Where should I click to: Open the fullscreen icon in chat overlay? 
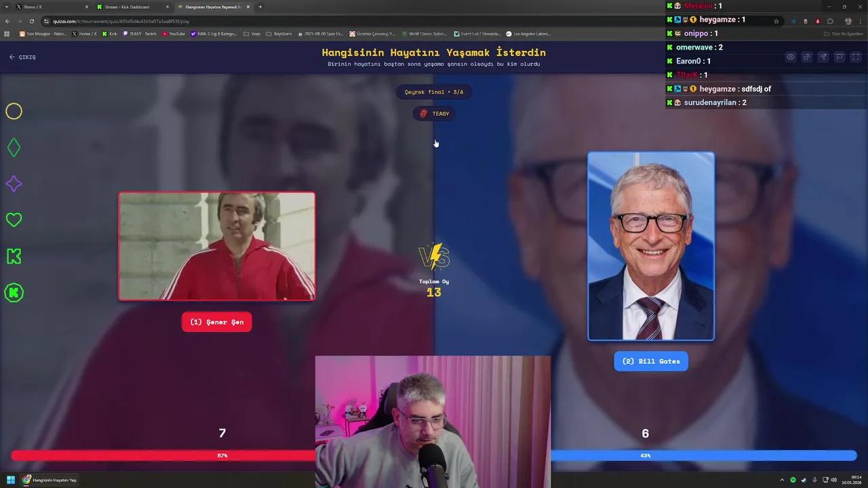click(x=856, y=57)
